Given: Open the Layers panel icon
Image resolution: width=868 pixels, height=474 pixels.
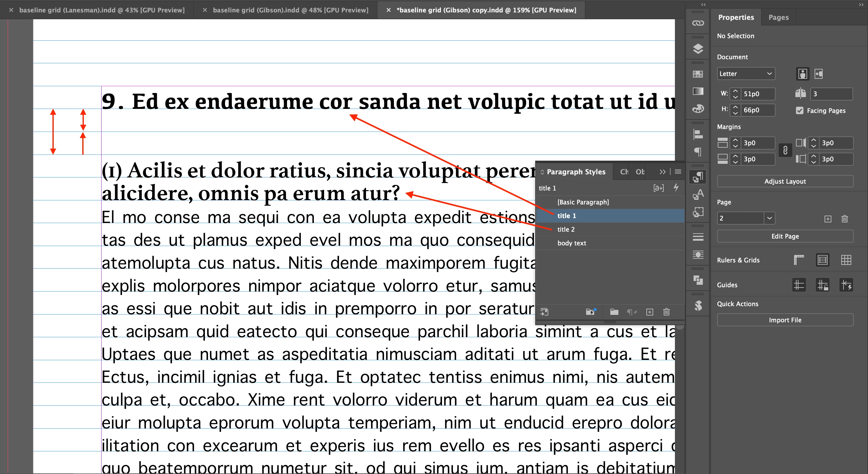Looking at the screenshot, I should 698,49.
